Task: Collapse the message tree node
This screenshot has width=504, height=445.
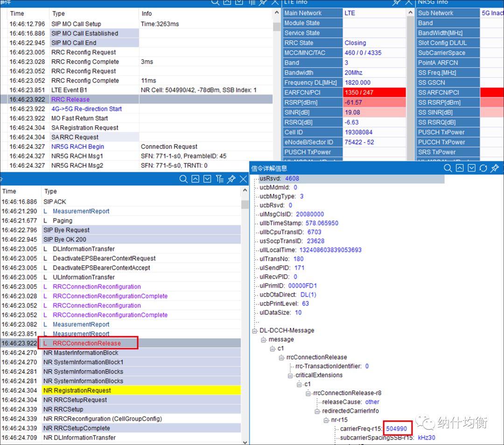Action: [264, 340]
